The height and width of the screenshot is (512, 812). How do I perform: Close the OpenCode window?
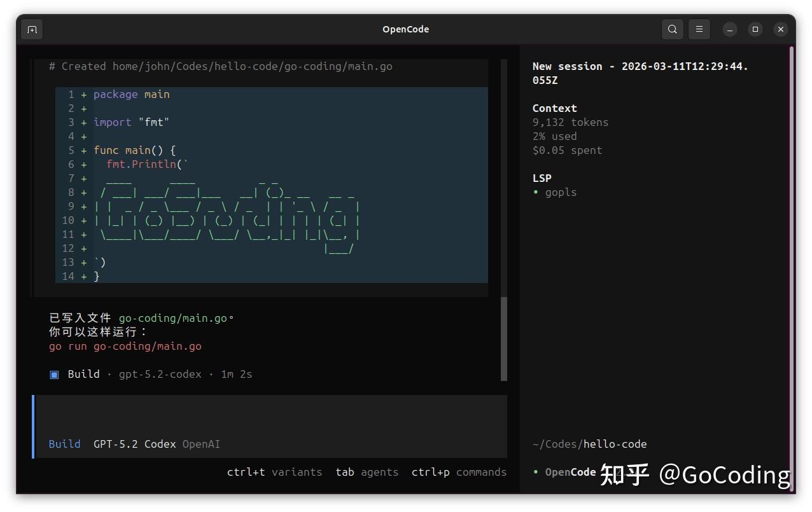[781, 29]
